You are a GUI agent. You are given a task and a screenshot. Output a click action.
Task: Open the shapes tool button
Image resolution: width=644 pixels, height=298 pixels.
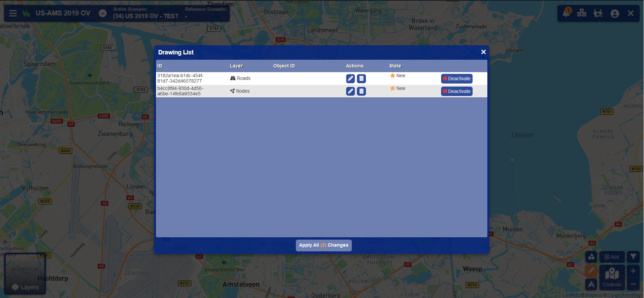tap(591, 257)
